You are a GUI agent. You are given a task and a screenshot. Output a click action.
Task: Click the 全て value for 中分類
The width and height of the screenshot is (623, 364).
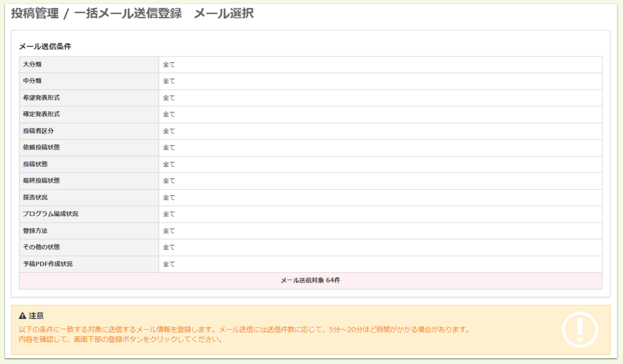(169, 81)
